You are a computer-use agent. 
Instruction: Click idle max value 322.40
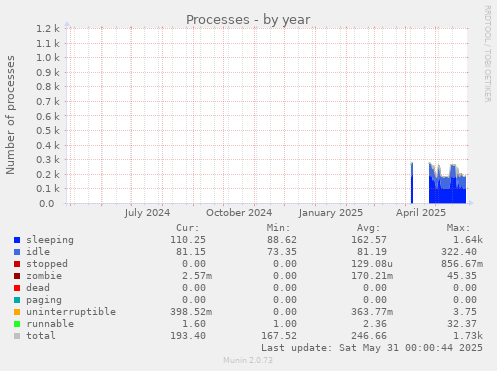459,252
